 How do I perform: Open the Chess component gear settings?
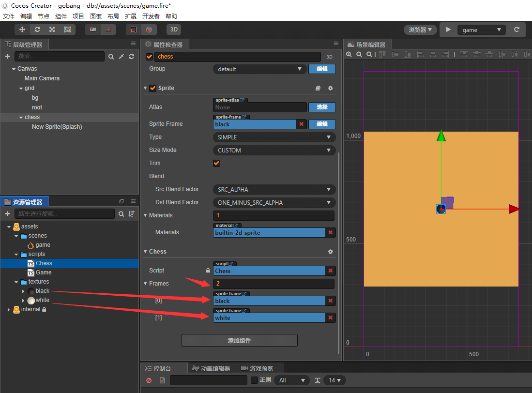[331, 252]
